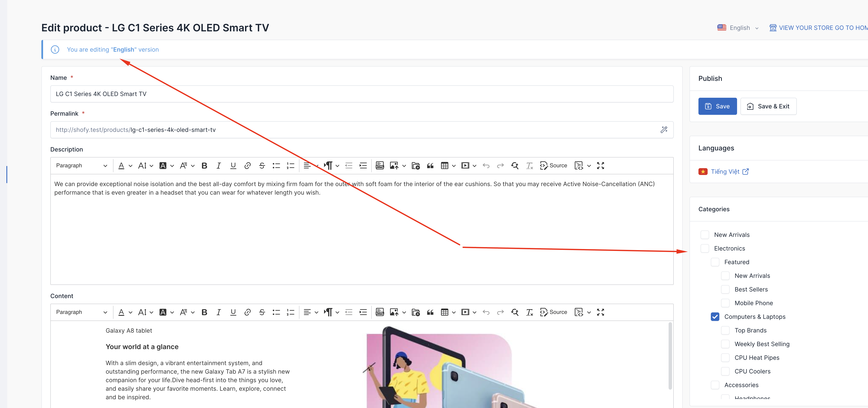The height and width of the screenshot is (408, 868).
Task: Click into the product Name field
Action: pos(361,94)
